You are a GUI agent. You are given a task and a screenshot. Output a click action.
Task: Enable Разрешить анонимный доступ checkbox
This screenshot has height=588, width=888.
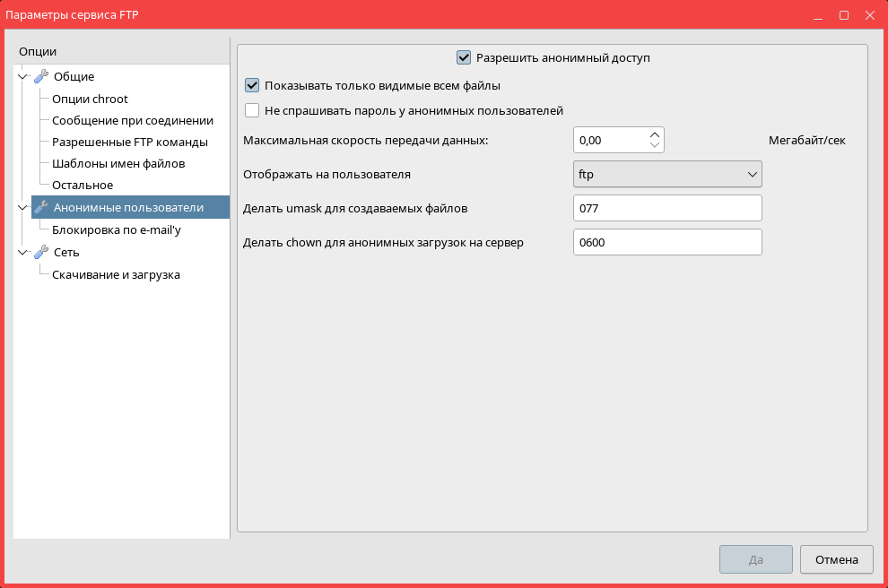point(464,58)
